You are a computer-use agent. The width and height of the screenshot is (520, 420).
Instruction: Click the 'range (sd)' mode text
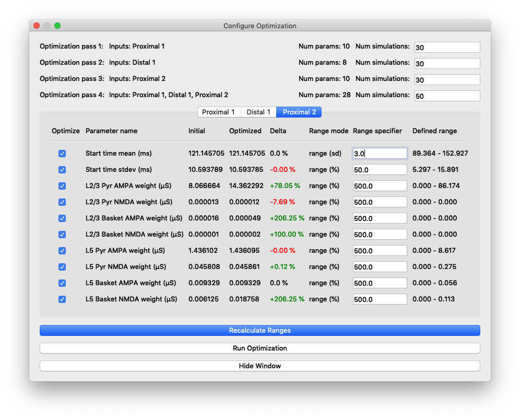325,153
